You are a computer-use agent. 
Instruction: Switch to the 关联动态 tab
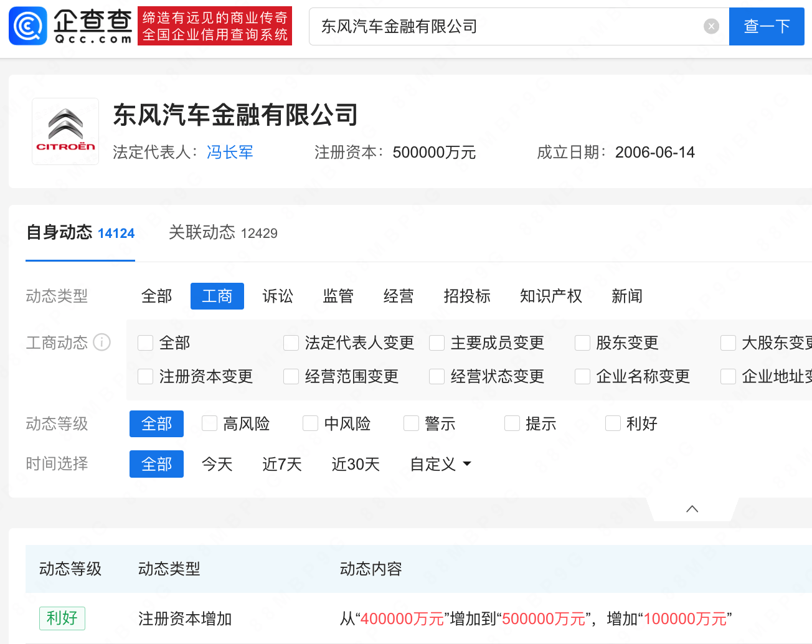tap(223, 233)
